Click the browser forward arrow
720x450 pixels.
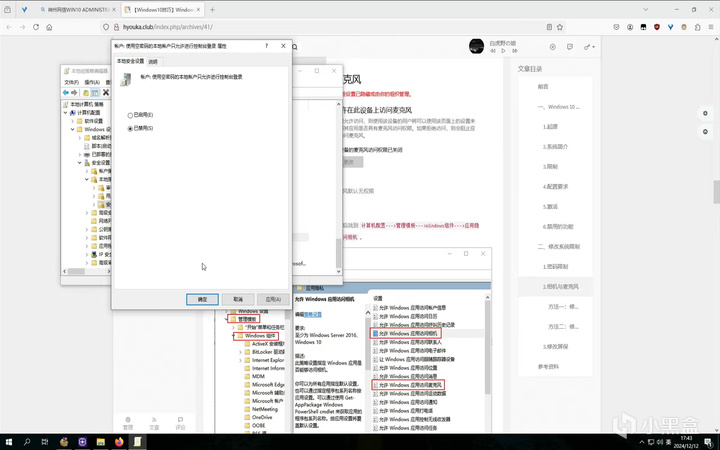[x=22, y=27]
